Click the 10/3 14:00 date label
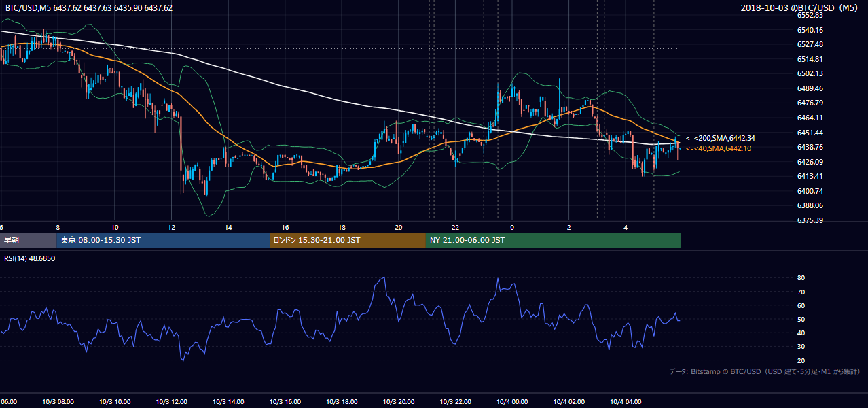Screen dimensions: 868x408 [228, 402]
